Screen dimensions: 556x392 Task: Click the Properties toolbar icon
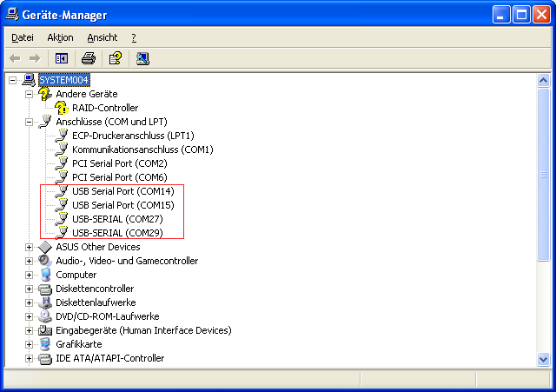tap(115, 58)
